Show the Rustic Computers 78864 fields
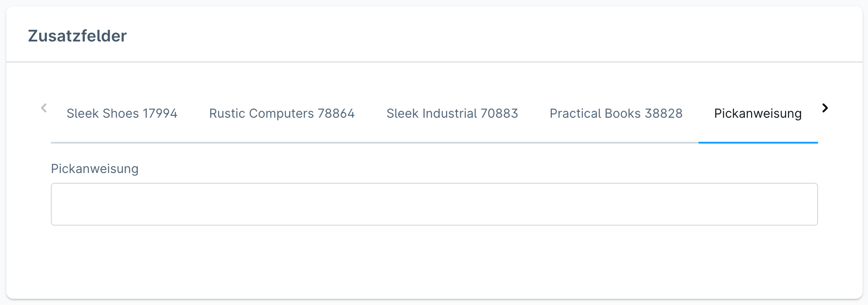The image size is (868, 305). tap(281, 114)
